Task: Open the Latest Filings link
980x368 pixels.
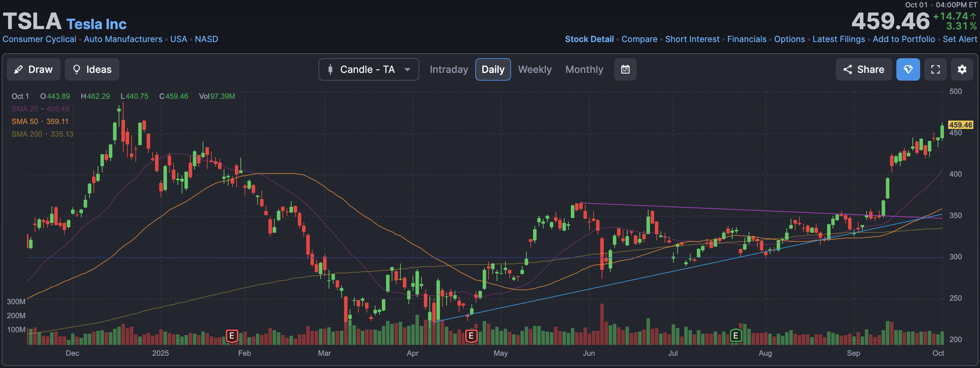Action: click(x=839, y=39)
